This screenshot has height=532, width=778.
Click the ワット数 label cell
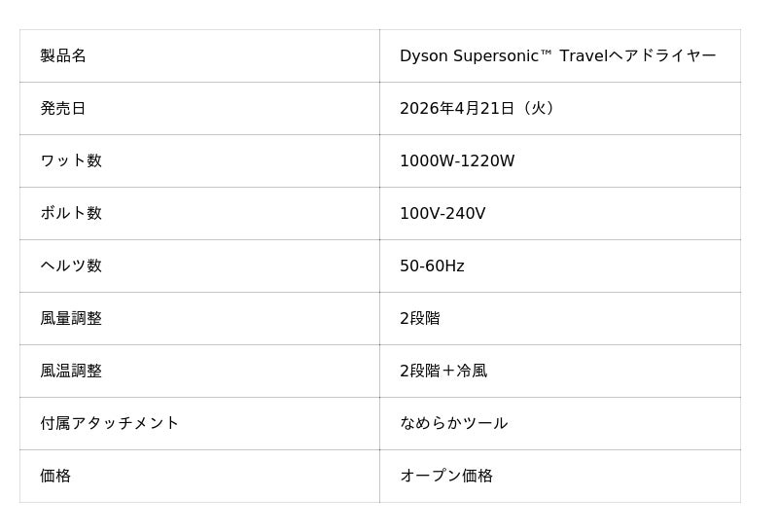coord(71,161)
